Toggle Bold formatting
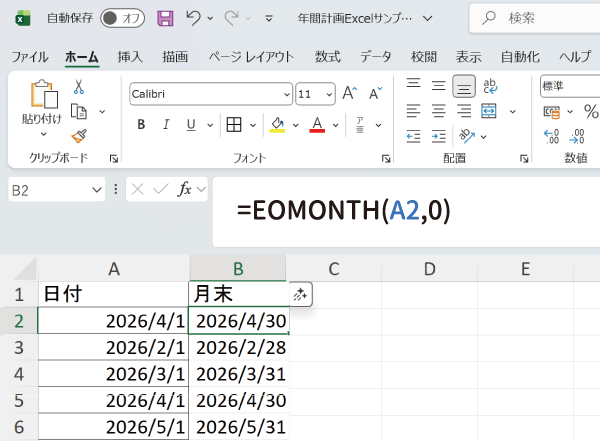This screenshot has width=600, height=441. (x=141, y=125)
